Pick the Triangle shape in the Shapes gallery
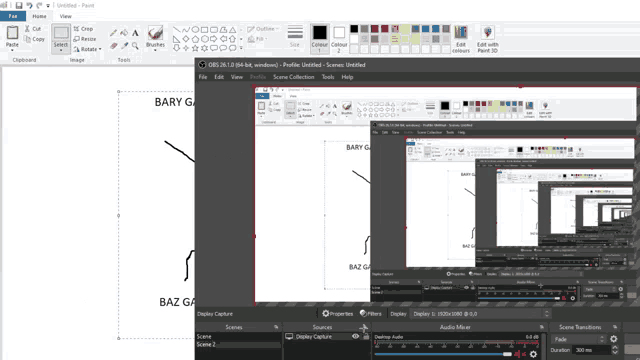The height and width of the screenshot is (360, 640). 232,30
